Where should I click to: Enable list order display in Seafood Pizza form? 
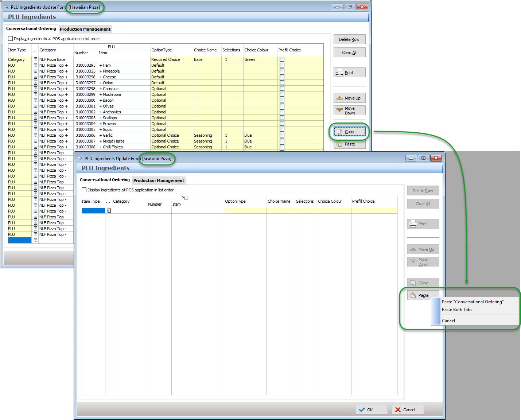(84, 190)
